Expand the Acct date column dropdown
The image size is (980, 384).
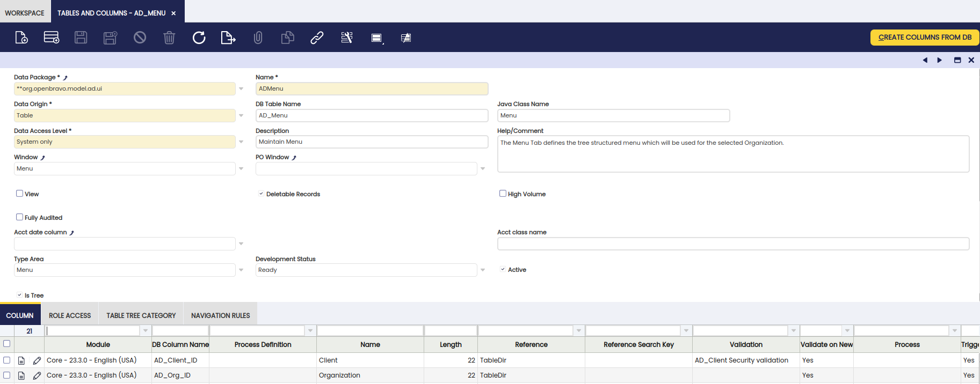pos(241,243)
